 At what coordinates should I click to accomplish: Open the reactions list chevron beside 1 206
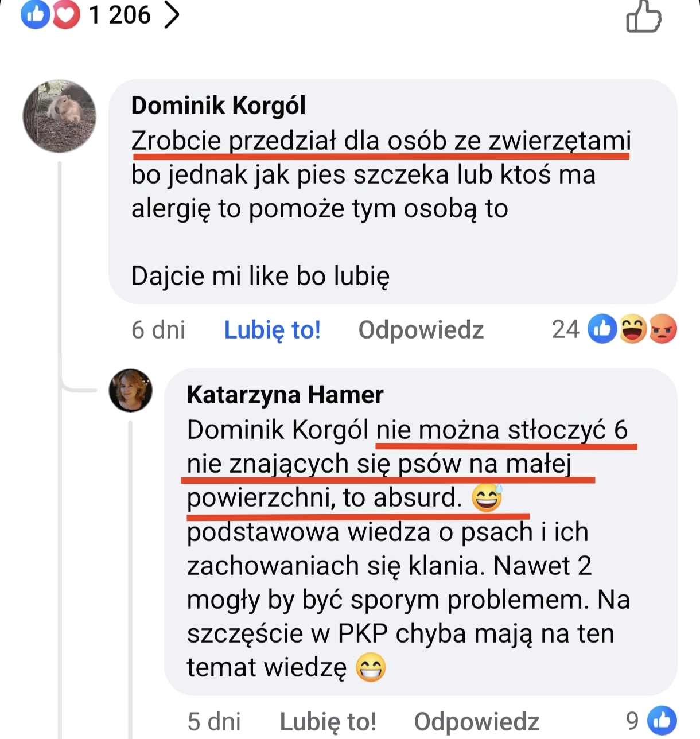(171, 15)
